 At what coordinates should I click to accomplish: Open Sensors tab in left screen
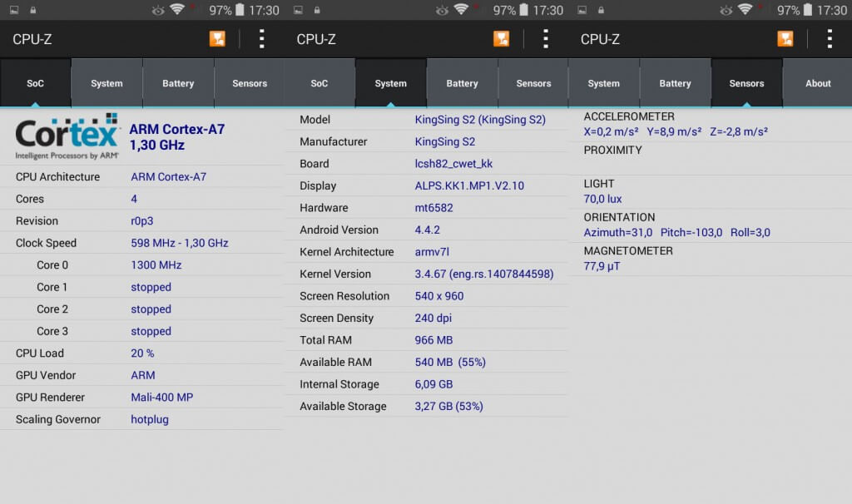click(250, 83)
